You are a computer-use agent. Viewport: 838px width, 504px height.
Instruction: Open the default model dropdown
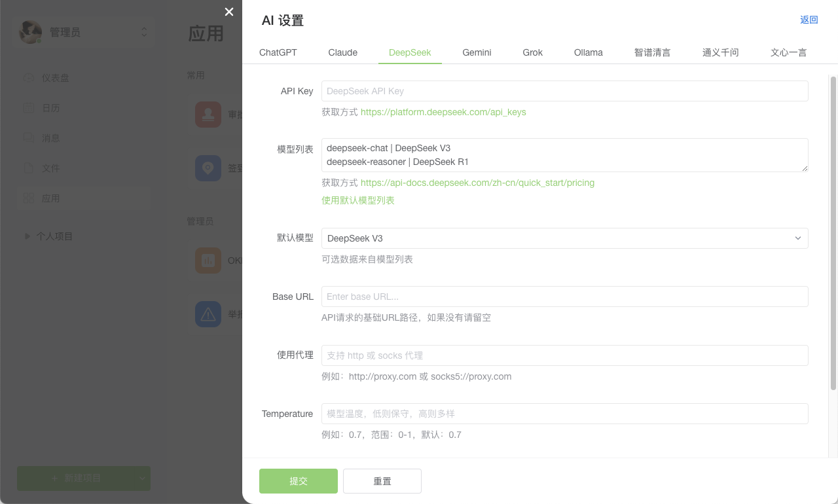[564, 238]
